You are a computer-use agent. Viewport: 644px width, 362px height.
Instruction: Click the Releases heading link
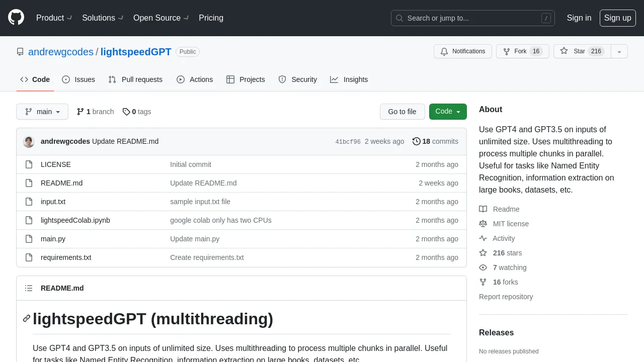tap(496, 333)
